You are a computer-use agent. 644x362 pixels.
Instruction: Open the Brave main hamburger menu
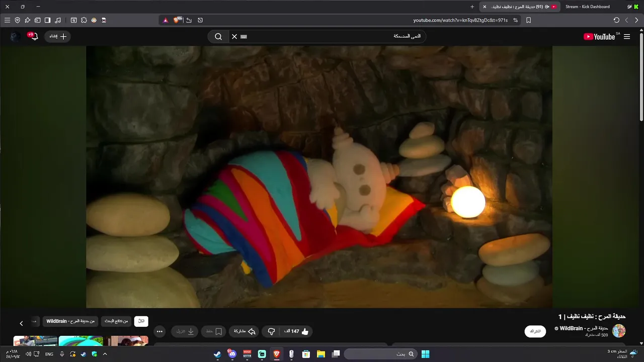pos(7,20)
